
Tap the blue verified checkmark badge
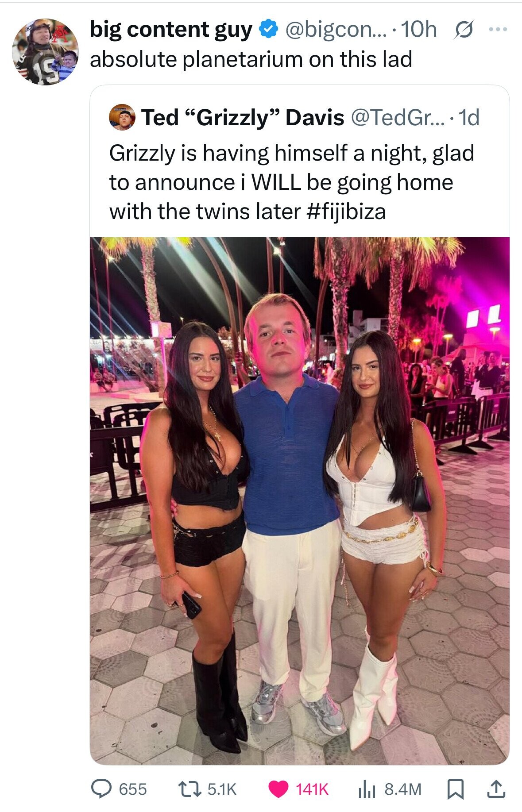(x=268, y=30)
